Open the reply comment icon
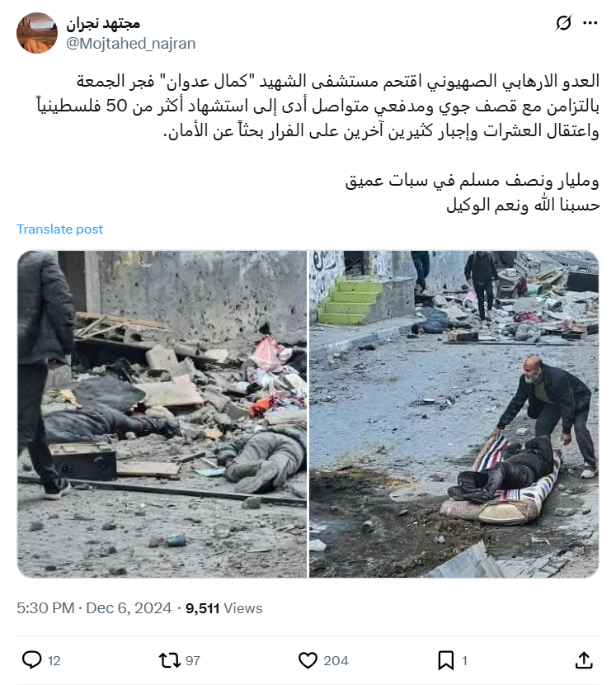This screenshot has width=616, height=685. pyautogui.click(x=31, y=660)
